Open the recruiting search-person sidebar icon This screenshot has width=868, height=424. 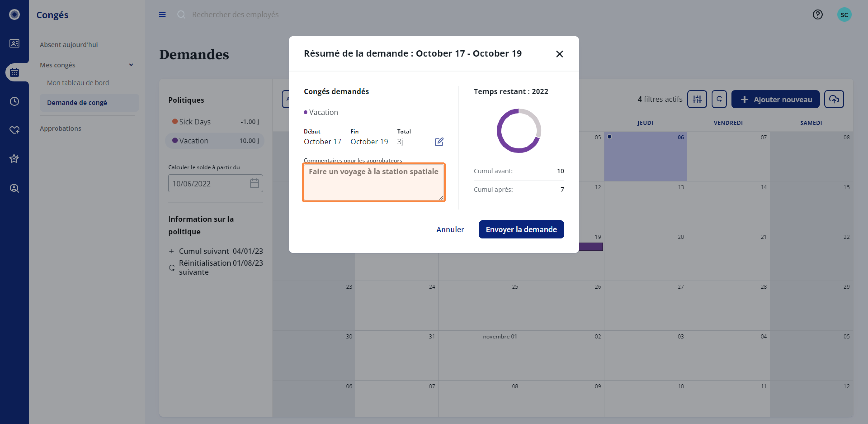pos(14,188)
